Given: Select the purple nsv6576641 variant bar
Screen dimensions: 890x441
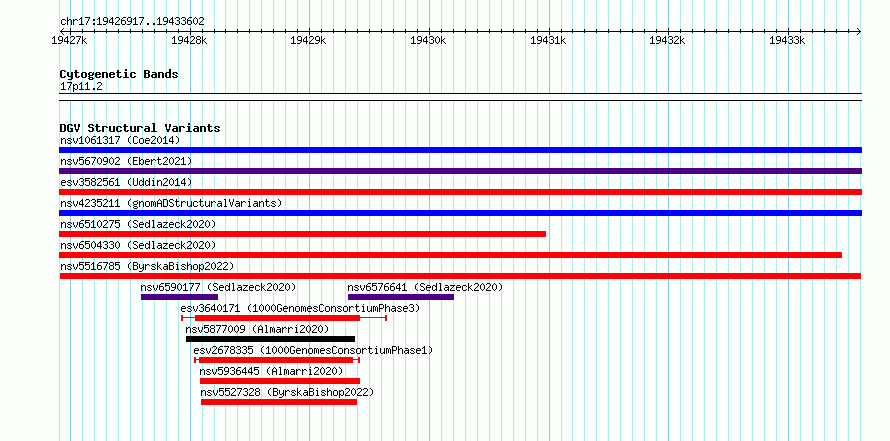Looking at the screenshot, I should (401, 297).
